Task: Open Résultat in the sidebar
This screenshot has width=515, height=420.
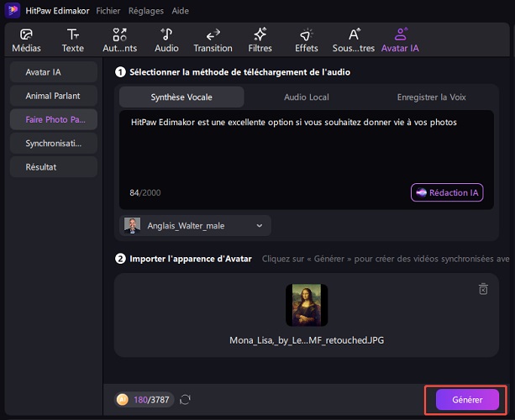Action: (54, 167)
